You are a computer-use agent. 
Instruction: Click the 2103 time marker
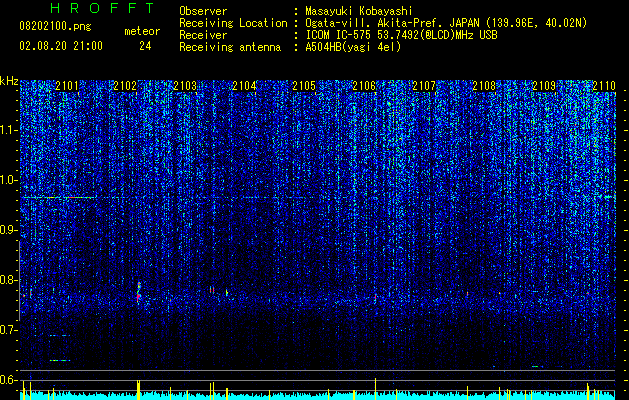[x=185, y=86]
